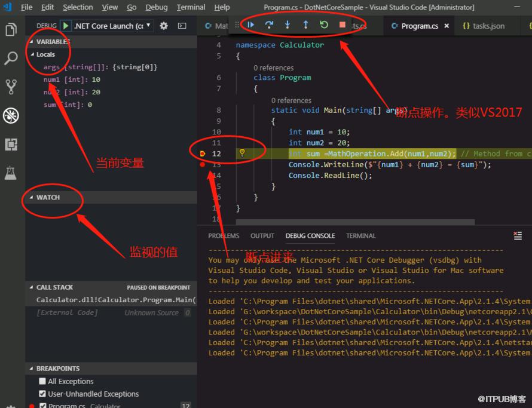
Task: Open the Debug view in activity bar
Action: 11,116
